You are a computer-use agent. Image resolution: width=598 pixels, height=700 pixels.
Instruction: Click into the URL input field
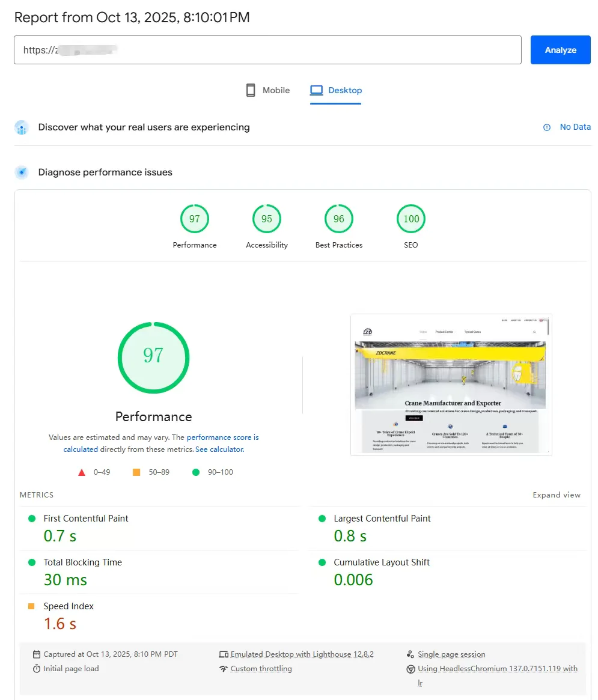(267, 50)
